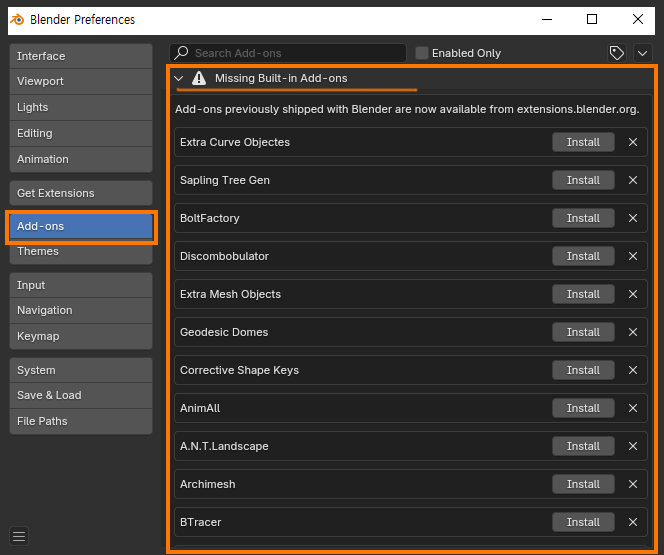Viewport: 664px width, 555px height.
Task: Install the Sapling Tree Gen add-on
Action: 583,180
